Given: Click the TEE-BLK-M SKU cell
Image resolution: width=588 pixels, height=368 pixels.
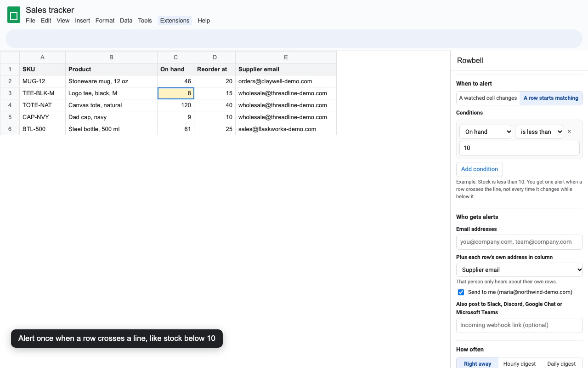Looking at the screenshot, I should tap(42, 93).
